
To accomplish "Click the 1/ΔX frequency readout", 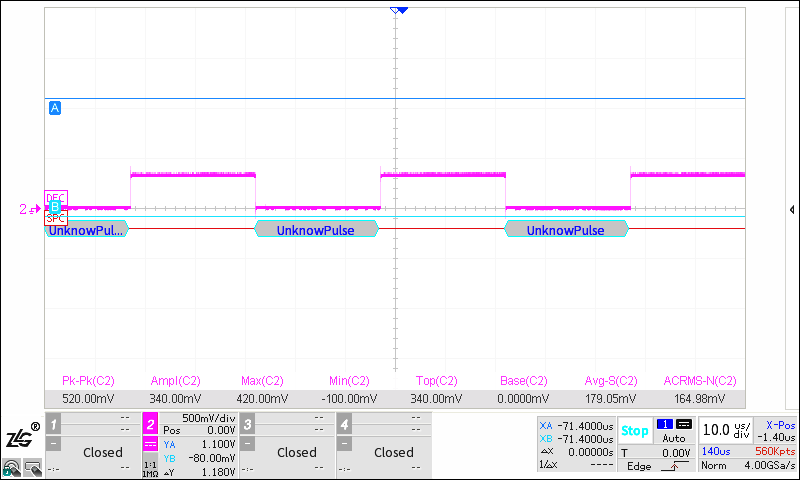I will click(577, 465).
